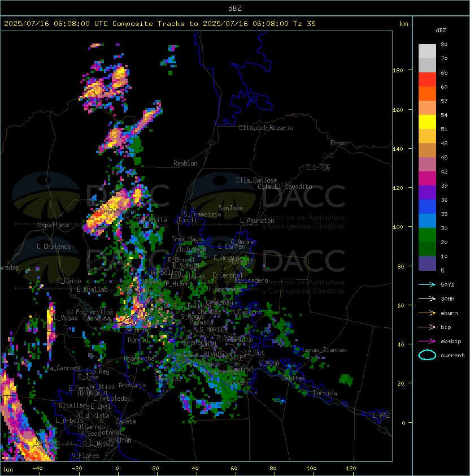Viewport: 470px width, 476px height.
Task: Click the pink bip arrow in legend
Action: click(x=427, y=327)
